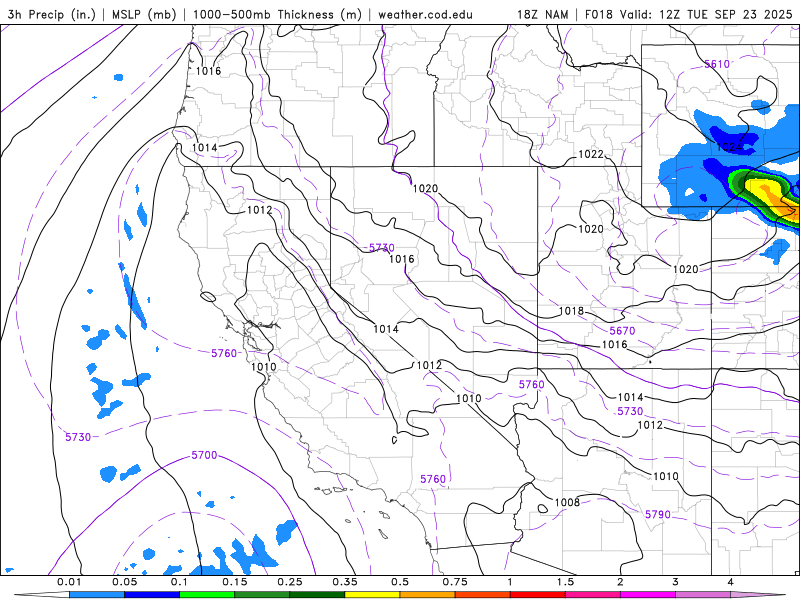Click the 1.5 legend value
800x600 pixels.
pos(565,582)
